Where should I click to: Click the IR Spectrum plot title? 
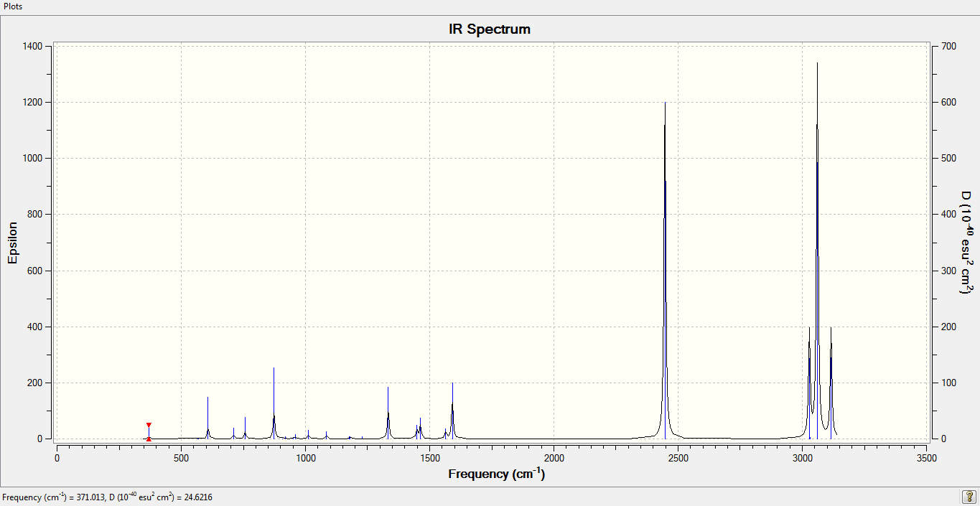click(490, 29)
